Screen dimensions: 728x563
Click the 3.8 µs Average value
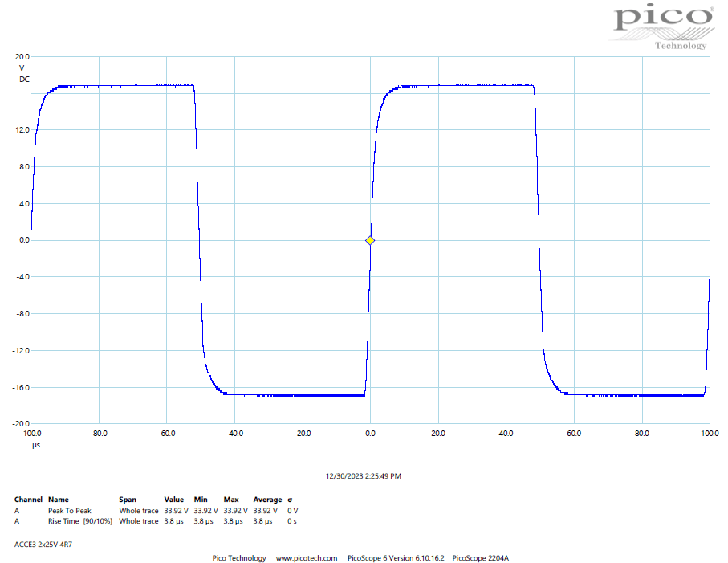(262, 521)
